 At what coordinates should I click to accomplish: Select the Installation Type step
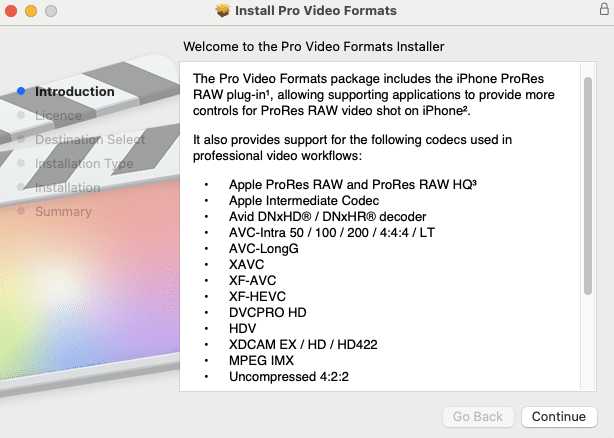(84, 163)
